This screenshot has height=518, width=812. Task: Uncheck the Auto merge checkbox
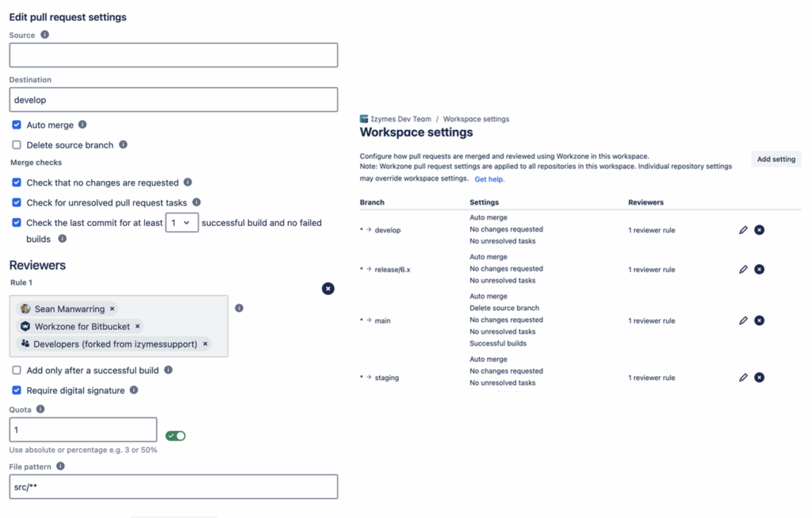(x=17, y=125)
